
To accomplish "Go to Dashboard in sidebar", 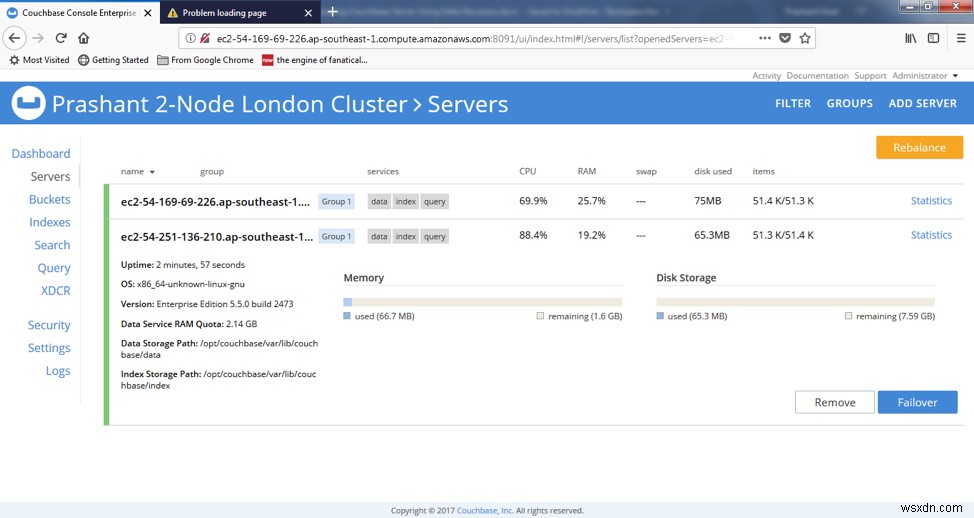I will point(41,153).
